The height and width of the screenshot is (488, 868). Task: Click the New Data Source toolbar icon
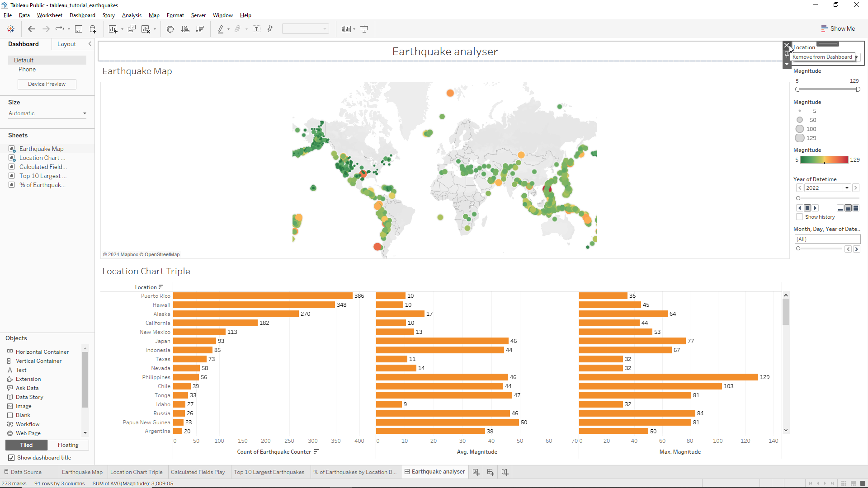[x=93, y=28]
